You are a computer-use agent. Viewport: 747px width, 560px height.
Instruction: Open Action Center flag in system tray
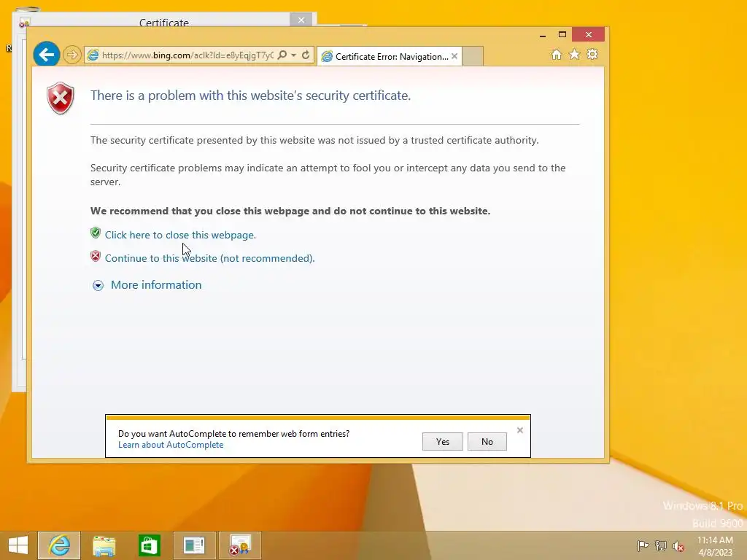643,545
